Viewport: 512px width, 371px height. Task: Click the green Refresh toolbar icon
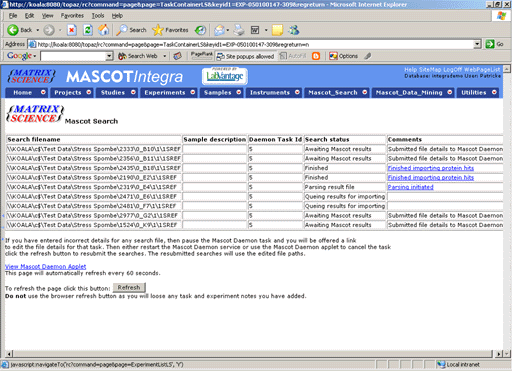[x=88, y=30]
